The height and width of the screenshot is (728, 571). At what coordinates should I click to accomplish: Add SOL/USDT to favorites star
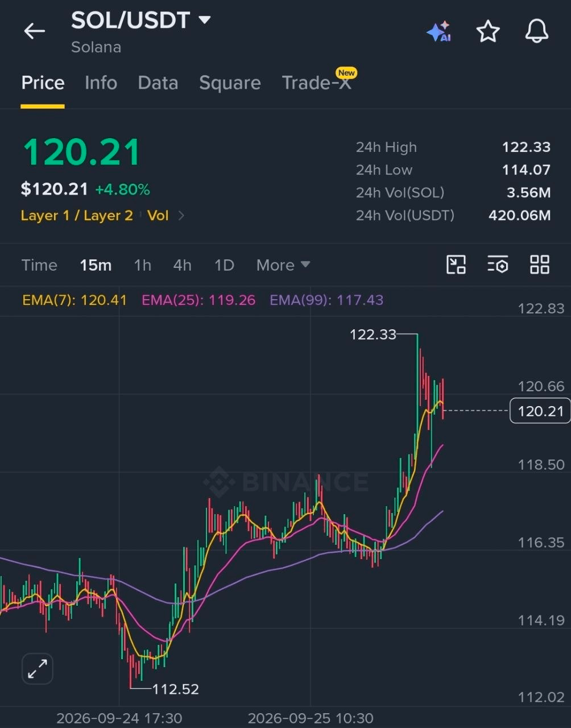click(x=488, y=31)
